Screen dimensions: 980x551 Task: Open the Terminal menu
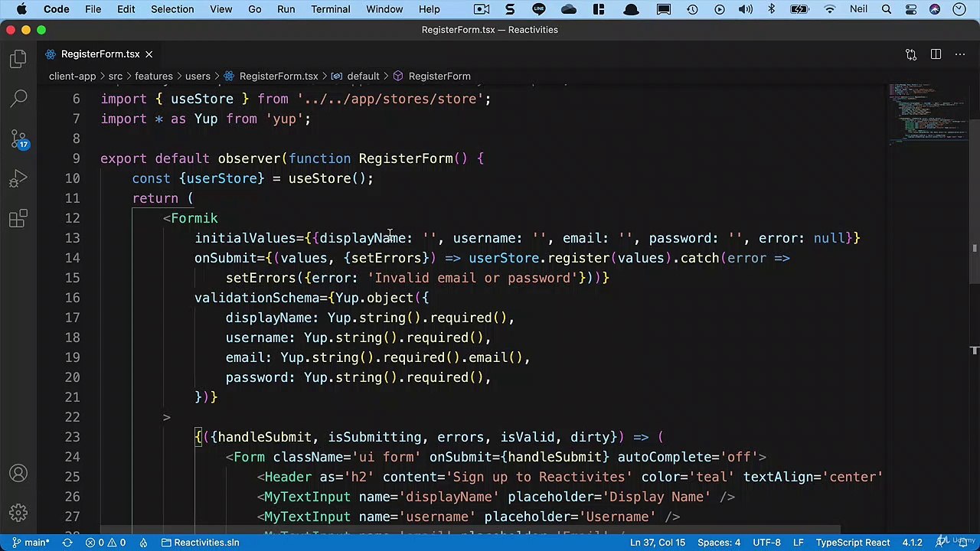pyautogui.click(x=331, y=9)
